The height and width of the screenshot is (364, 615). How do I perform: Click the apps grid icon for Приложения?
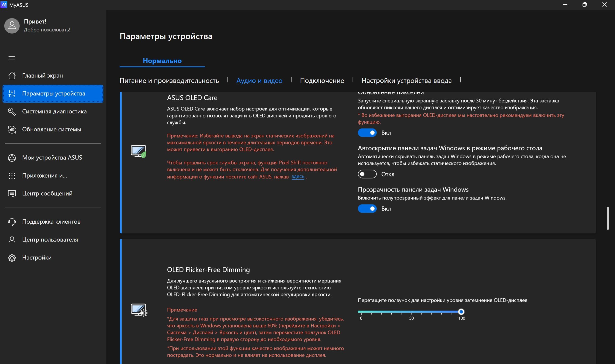12,176
